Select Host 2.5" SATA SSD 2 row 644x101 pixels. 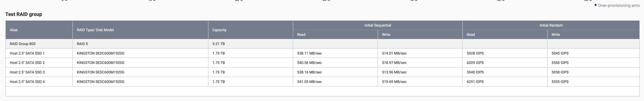tap(322, 63)
